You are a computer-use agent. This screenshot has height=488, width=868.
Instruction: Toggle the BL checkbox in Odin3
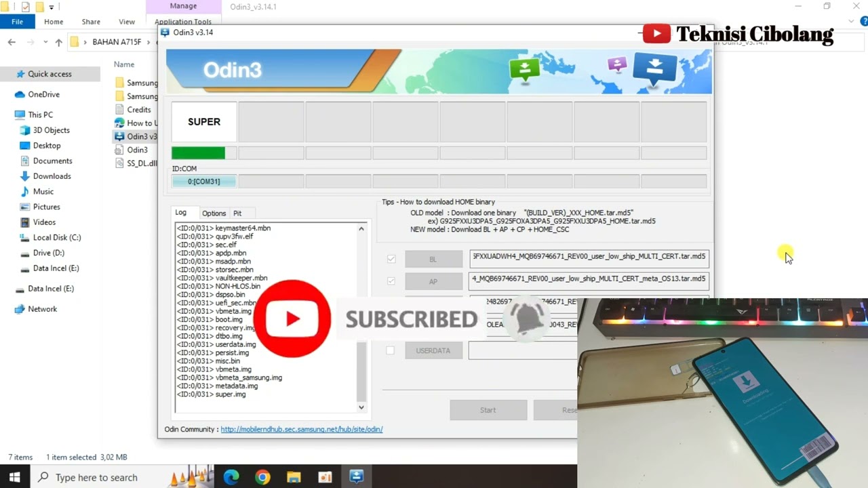point(391,259)
